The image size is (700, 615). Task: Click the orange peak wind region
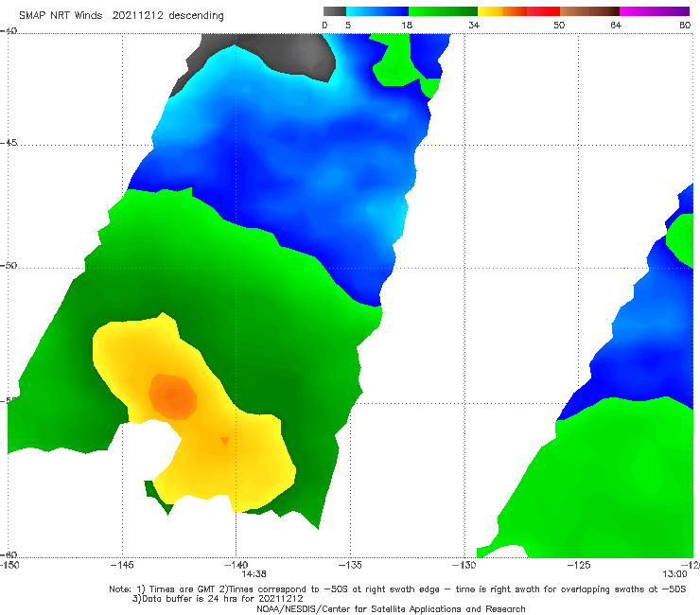click(x=174, y=397)
